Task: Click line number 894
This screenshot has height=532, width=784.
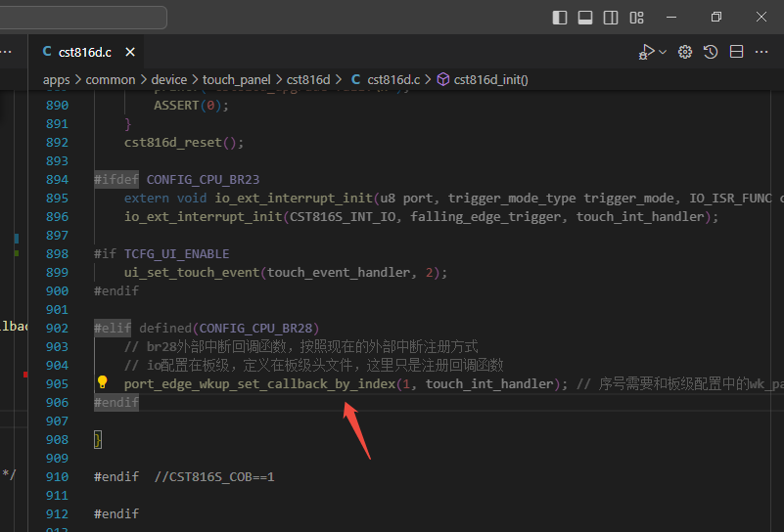Action: coord(57,180)
